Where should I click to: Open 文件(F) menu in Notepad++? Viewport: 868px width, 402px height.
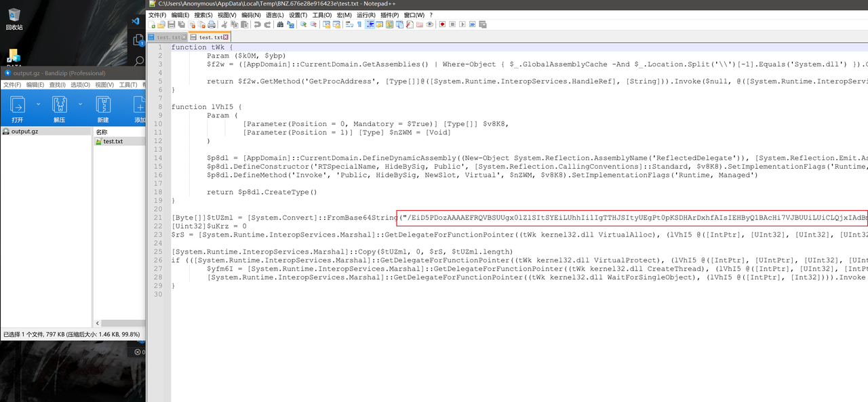pos(157,15)
